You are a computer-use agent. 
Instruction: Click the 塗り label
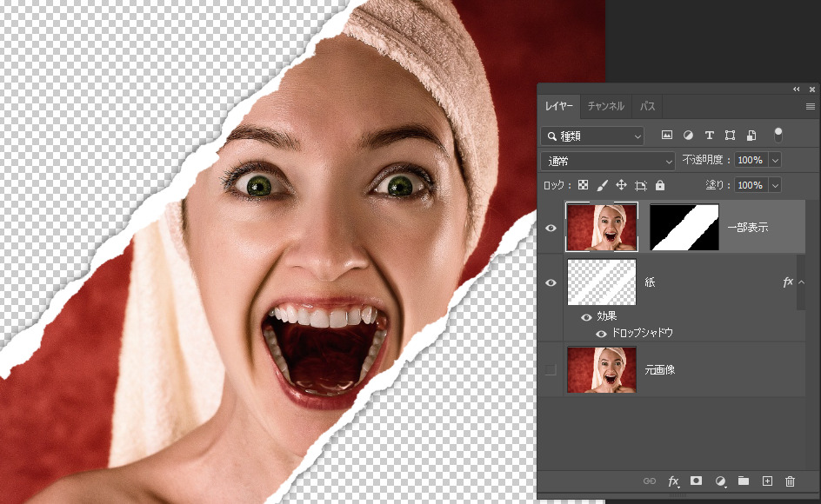pyautogui.click(x=718, y=185)
